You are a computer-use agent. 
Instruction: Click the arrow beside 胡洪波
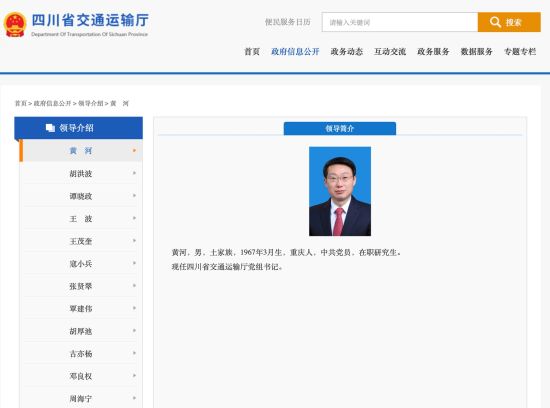tap(134, 173)
